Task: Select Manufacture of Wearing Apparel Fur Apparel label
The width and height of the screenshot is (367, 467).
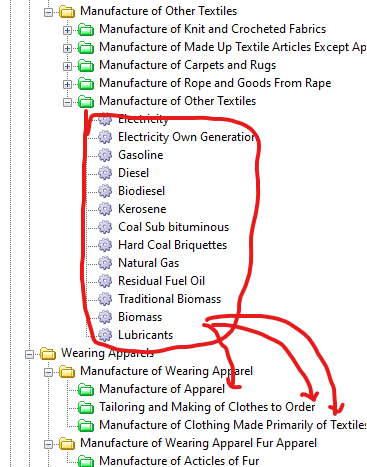Action: pos(198,443)
